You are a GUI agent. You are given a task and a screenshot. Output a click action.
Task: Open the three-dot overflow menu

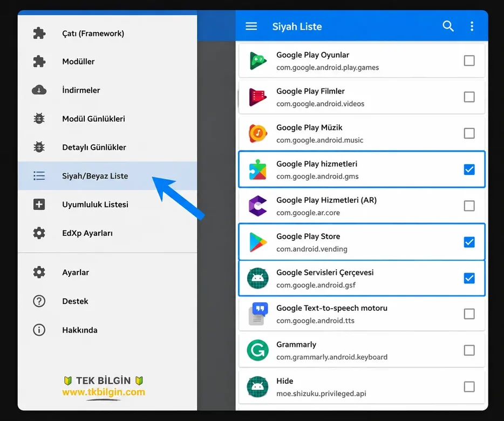click(x=472, y=26)
